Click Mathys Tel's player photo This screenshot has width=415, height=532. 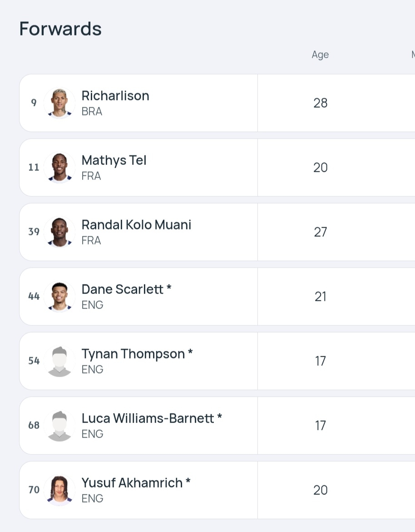tap(59, 168)
